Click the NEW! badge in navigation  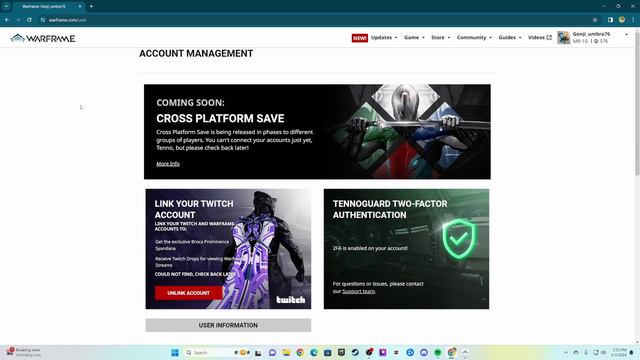tap(360, 38)
